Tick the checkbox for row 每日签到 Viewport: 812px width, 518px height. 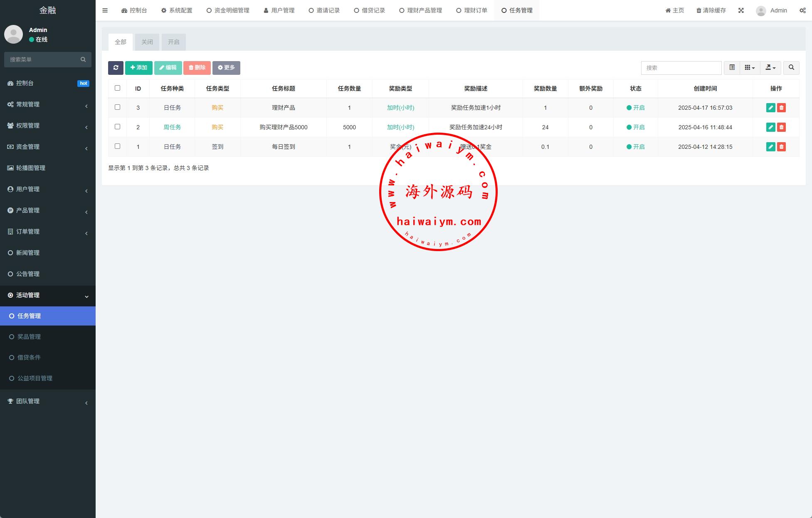pyautogui.click(x=117, y=146)
